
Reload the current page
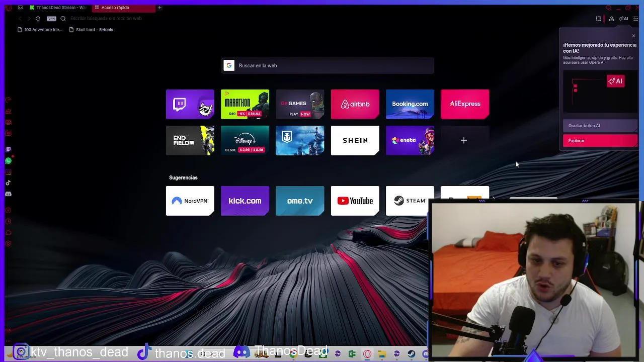(x=38, y=19)
